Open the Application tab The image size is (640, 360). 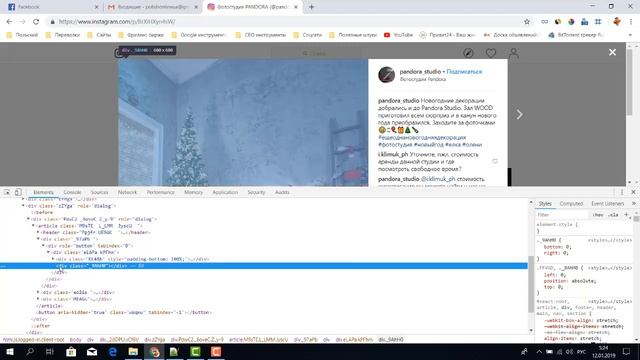[x=225, y=192]
